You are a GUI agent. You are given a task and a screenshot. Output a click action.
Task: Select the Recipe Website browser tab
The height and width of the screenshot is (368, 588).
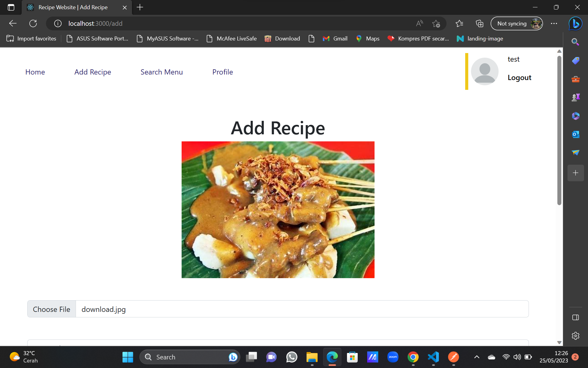pyautogui.click(x=73, y=7)
